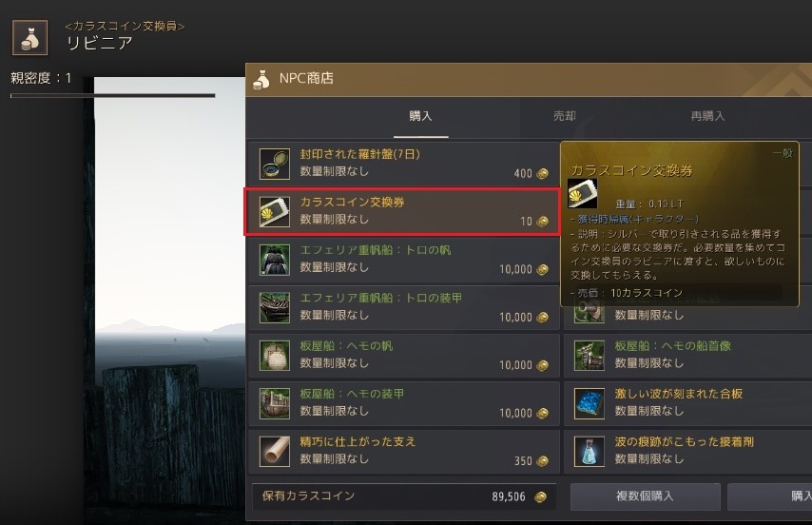Open the 再購入 tab

(707, 116)
